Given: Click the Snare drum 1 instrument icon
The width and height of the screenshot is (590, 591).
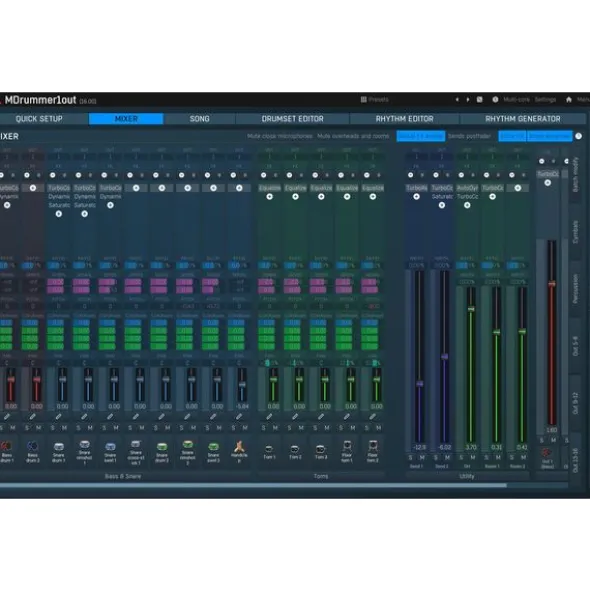Looking at the screenshot, I should 58,447.
